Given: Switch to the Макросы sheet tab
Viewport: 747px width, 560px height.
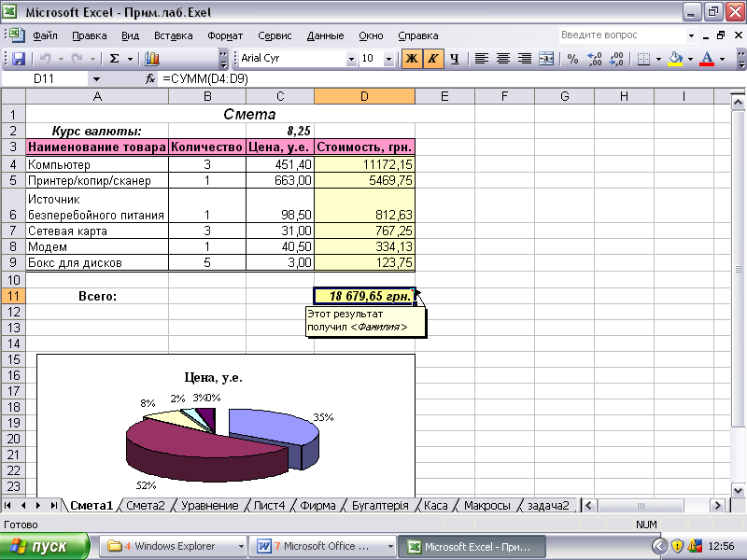Looking at the screenshot, I should 486,506.
